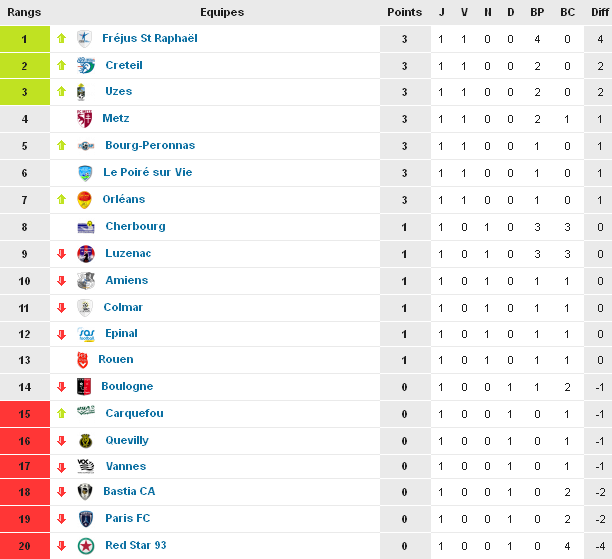The height and width of the screenshot is (559, 612).
Task: Click the Equipes column header
Action: 221,12
